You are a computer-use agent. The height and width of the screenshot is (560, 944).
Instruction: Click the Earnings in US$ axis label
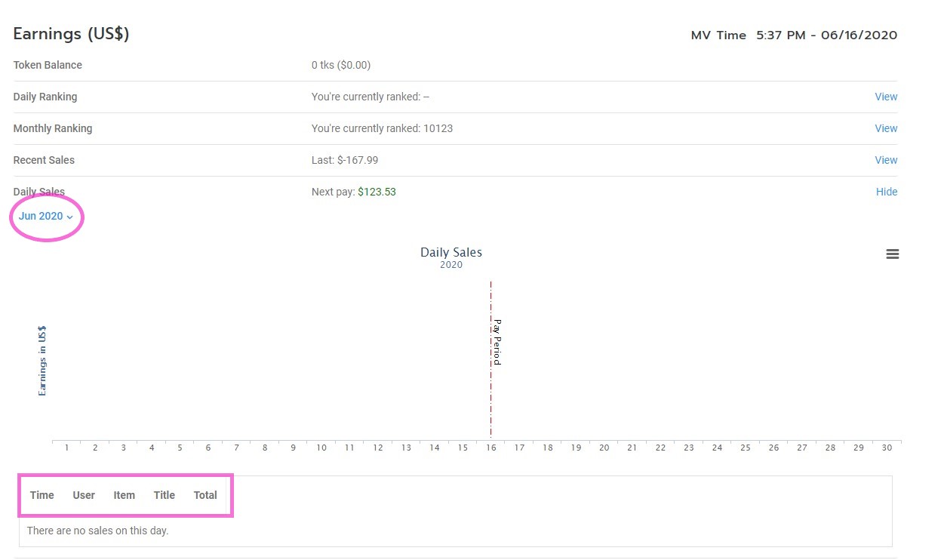pyautogui.click(x=42, y=361)
